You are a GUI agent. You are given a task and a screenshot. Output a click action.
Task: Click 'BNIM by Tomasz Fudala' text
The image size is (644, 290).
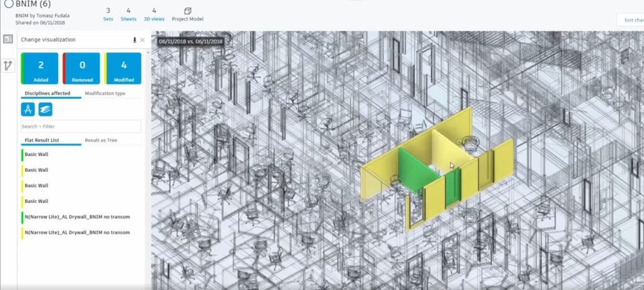tap(43, 15)
